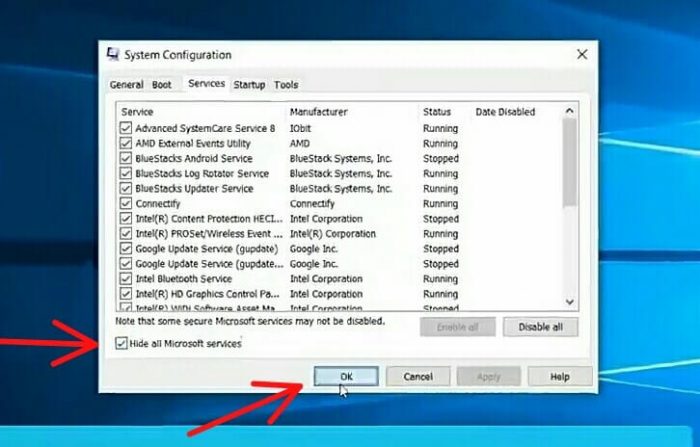
Task: Click the System Configuration title bar icon
Action: (113, 54)
